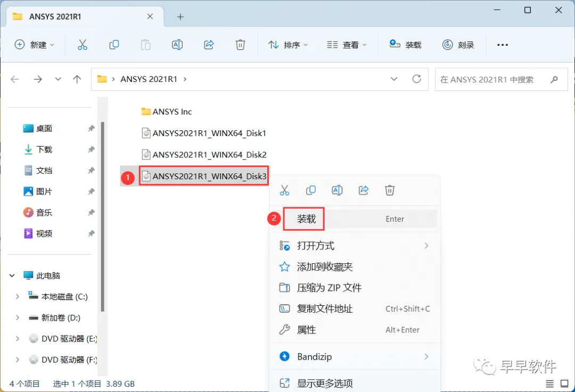The width and height of the screenshot is (575, 392).
Task: Open the three-dot more options menu
Action: [x=503, y=45]
